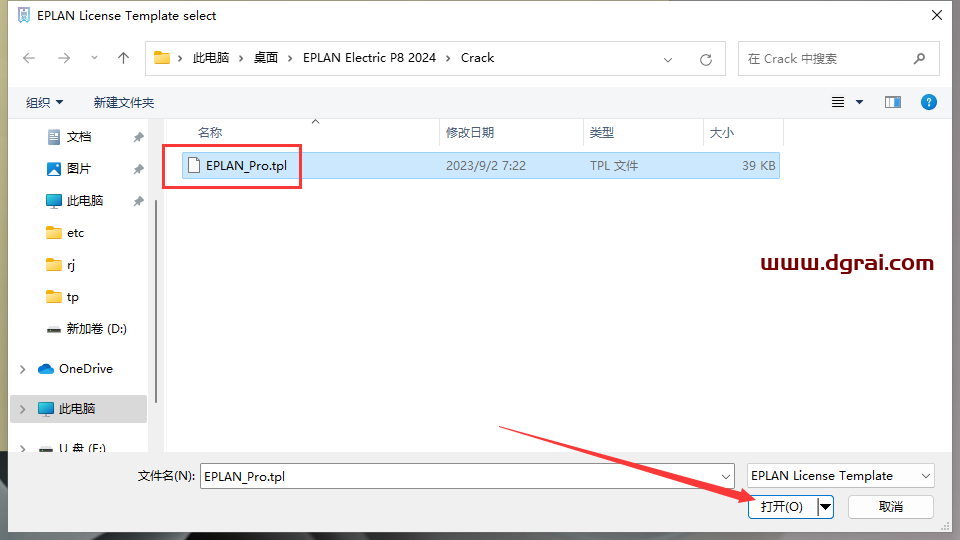Go up one folder level
Image resolution: width=960 pixels, height=540 pixels.
[x=123, y=58]
